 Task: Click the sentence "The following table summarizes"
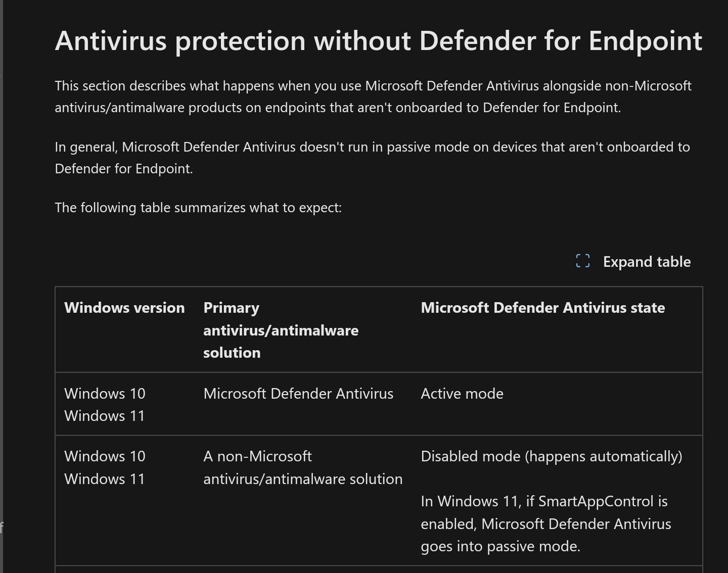[x=198, y=208]
